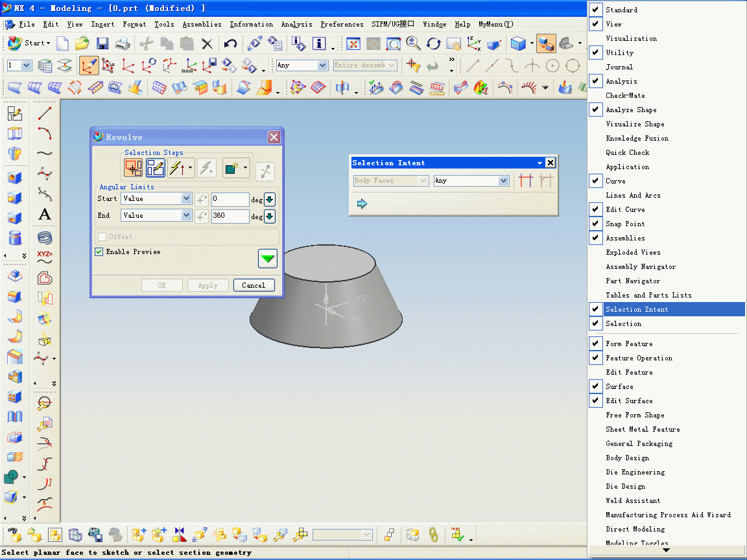Click the End angle 360 input field
This screenshot has height=560, width=747.
230,216
